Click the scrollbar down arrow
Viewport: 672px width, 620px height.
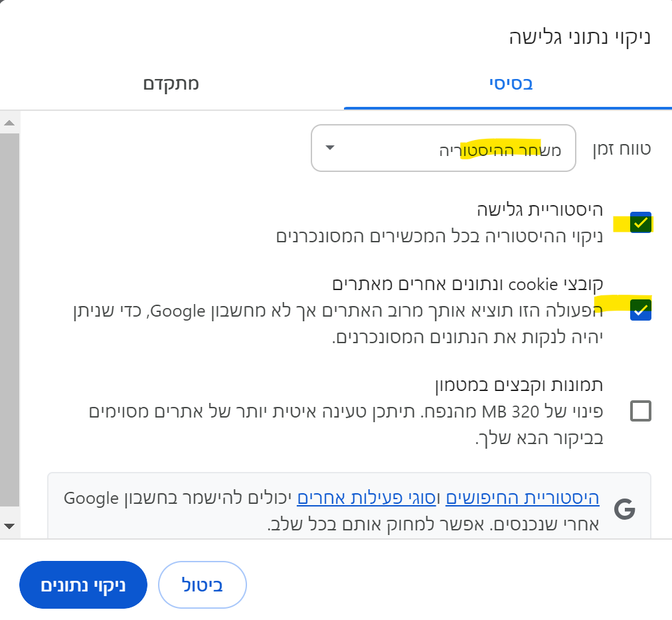[9, 526]
